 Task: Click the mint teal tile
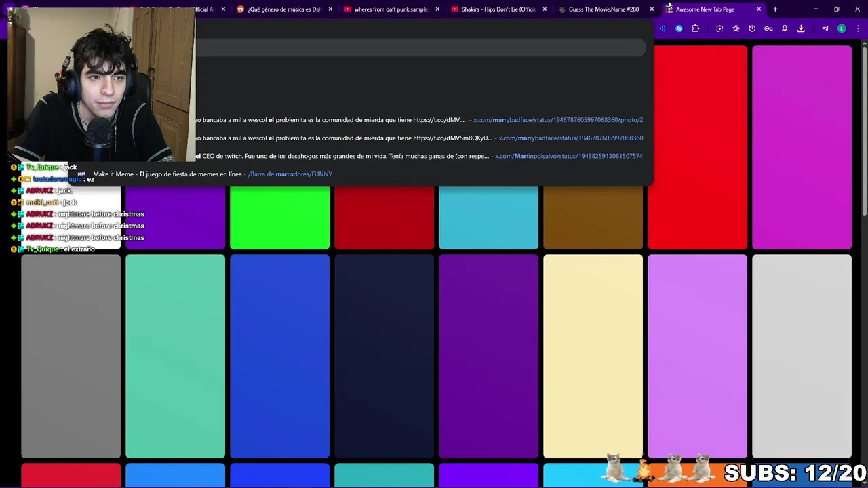coord(175,357)
